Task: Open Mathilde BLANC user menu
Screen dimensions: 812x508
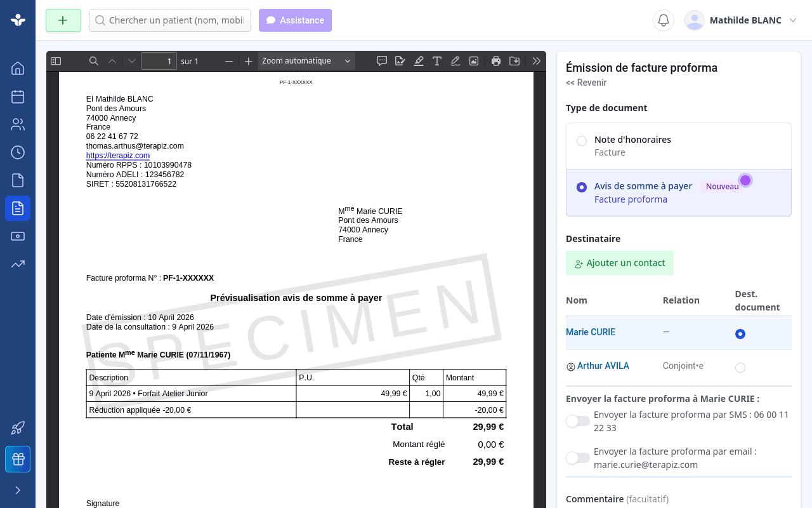Action: 740,20
